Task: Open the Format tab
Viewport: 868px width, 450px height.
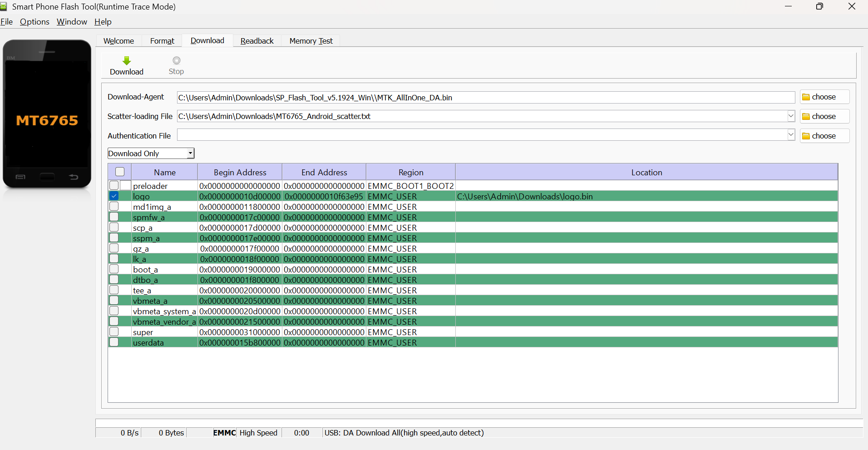Action: coord(162,41)
